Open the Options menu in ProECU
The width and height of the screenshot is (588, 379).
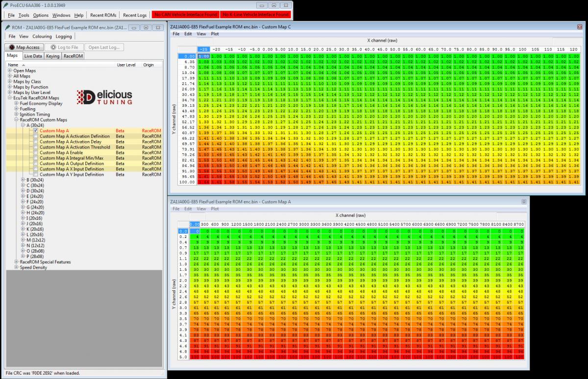click(x=41, y=15)
